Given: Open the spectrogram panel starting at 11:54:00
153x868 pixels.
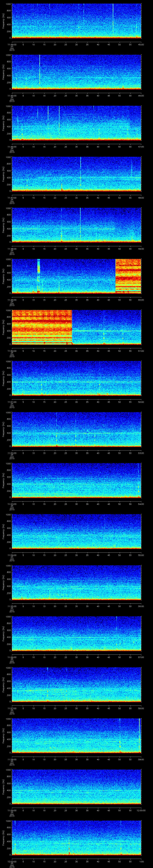Looking at the screenshot, I should [x=76, y=531].
